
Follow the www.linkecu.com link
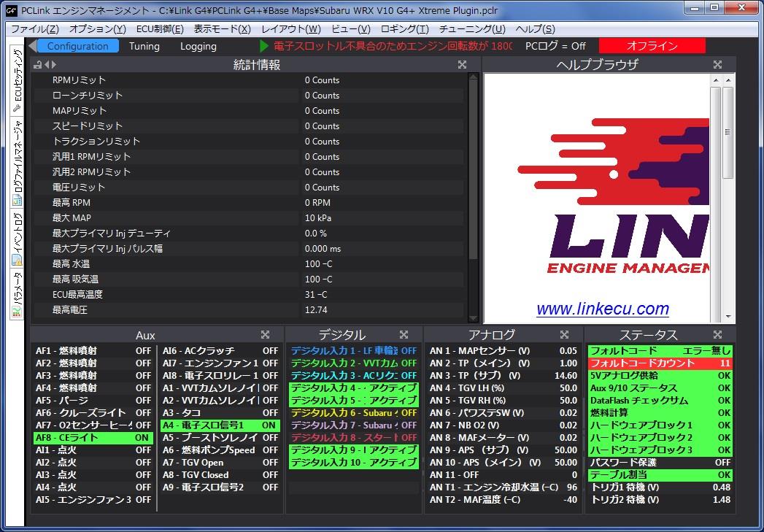tap(603, 309)
